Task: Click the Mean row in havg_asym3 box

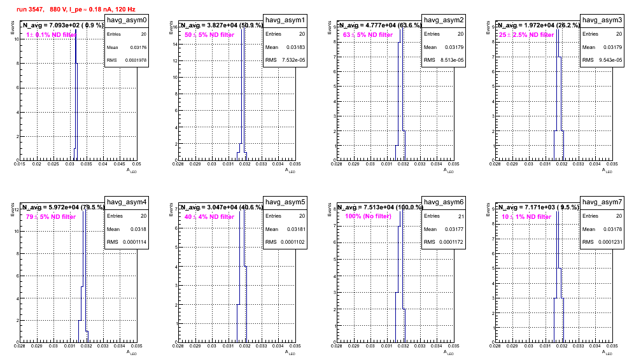Action: (602, 47)
